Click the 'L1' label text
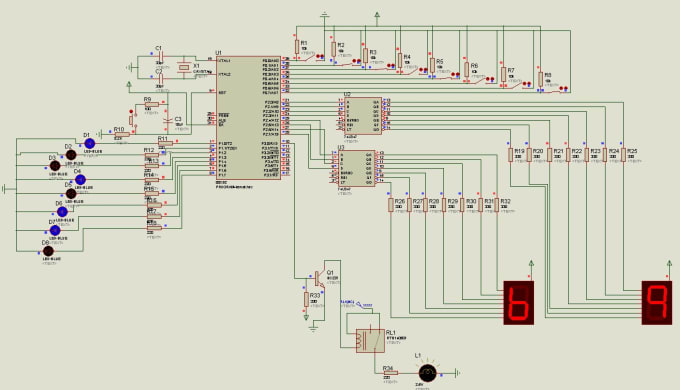 pos(418,355)
